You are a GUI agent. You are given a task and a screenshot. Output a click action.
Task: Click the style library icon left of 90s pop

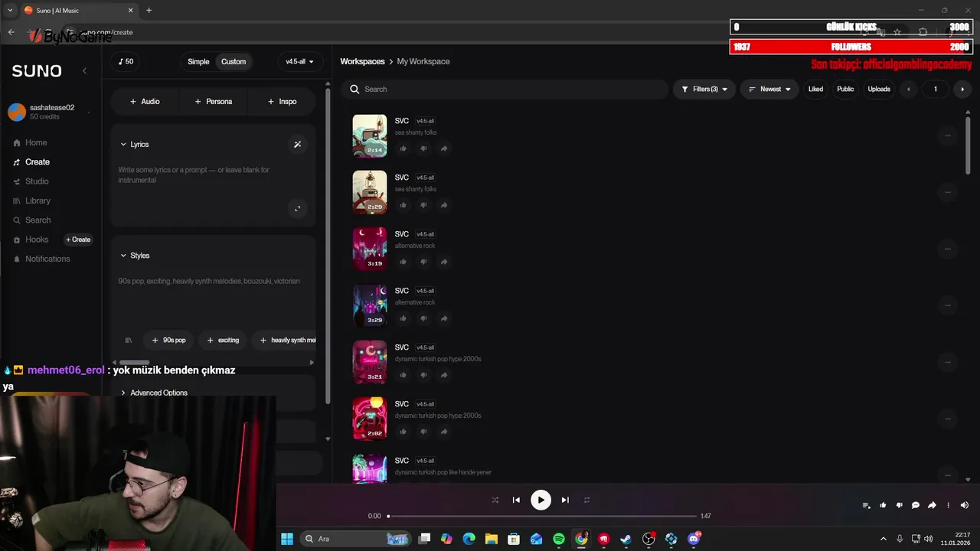pyautogui.click(x=128, y=340)
